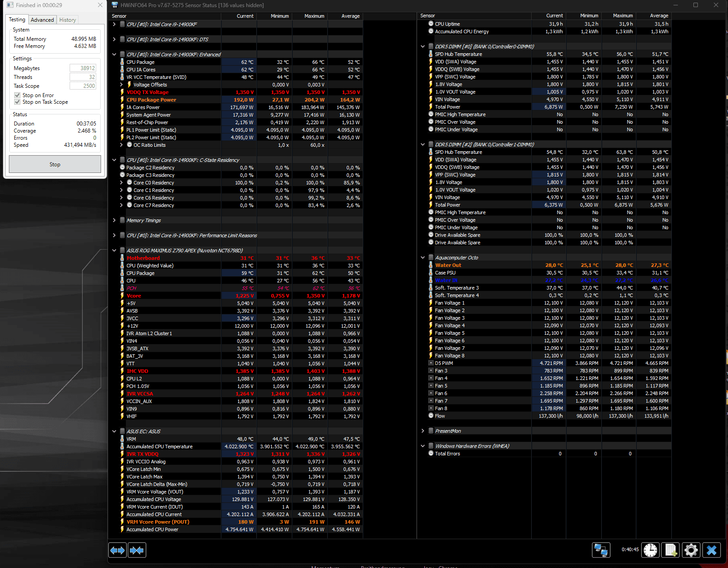728x568 pixels.
Task: Expand the PresentMon group
Action: [x=423, y=431]
